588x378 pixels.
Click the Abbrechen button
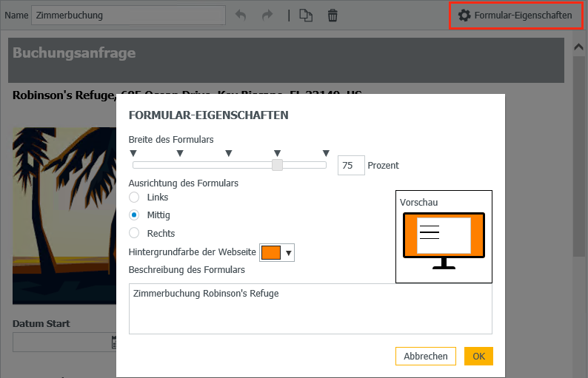(x=426, y=357)
